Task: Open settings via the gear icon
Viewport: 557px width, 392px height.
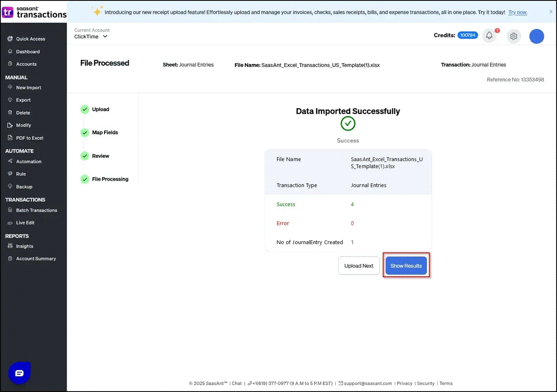Action: [x=513, y=36]
